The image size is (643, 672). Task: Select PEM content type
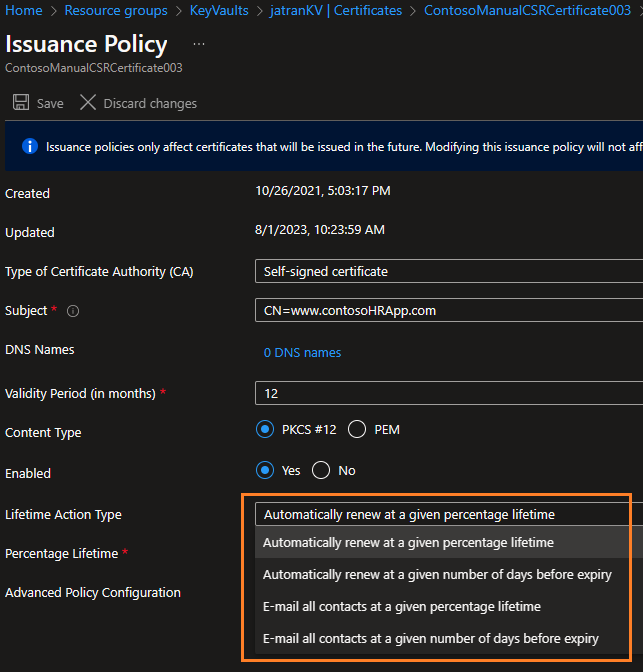(x=357, y=430)
